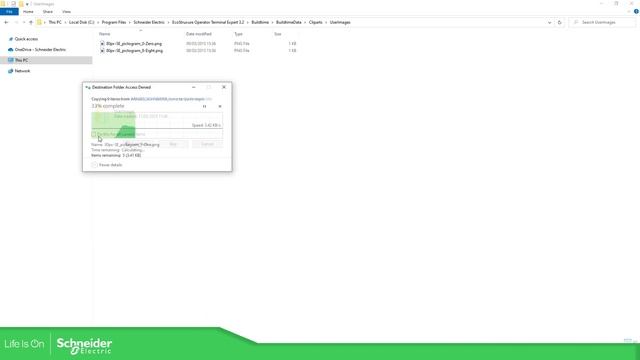The height and width of the screenshot is (360, 640).
Task: Open the recent locations dropdown arrow
Action: pos(24,22)
